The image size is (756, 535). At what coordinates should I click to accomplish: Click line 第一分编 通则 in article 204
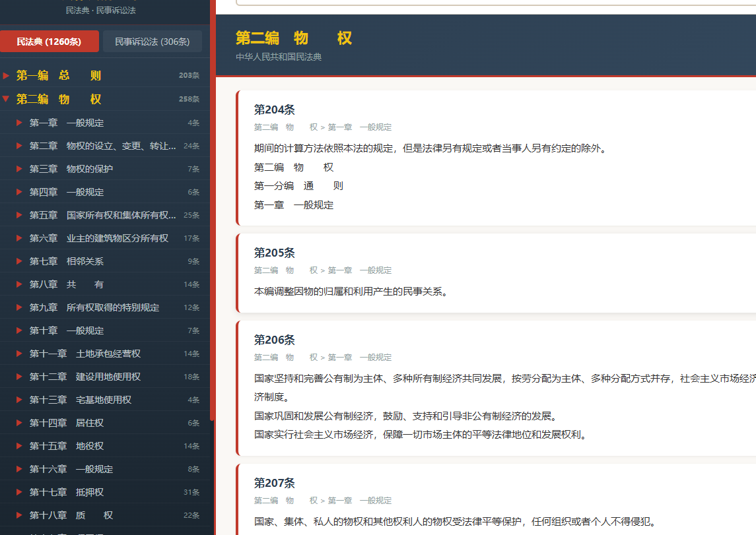click(x=299, y=186)
